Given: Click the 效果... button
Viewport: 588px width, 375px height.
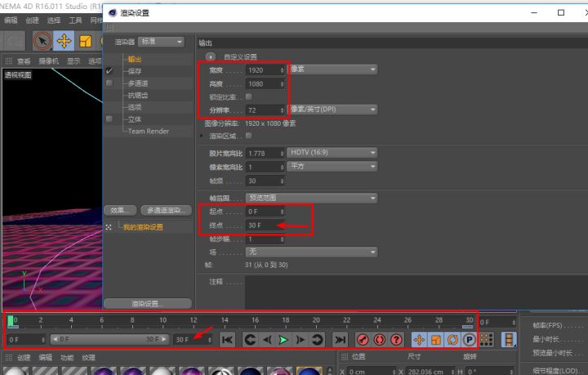Looking at the screenshot, I should click(x=118, y=210).
